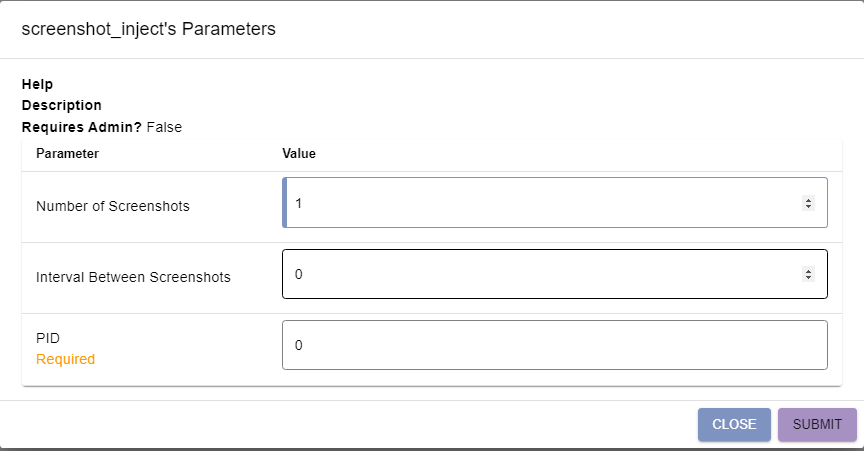Decrement Interval Between Screenshots spinner down arrow
The height and width of the screenshot is (451, 864).
click(808, 278)
